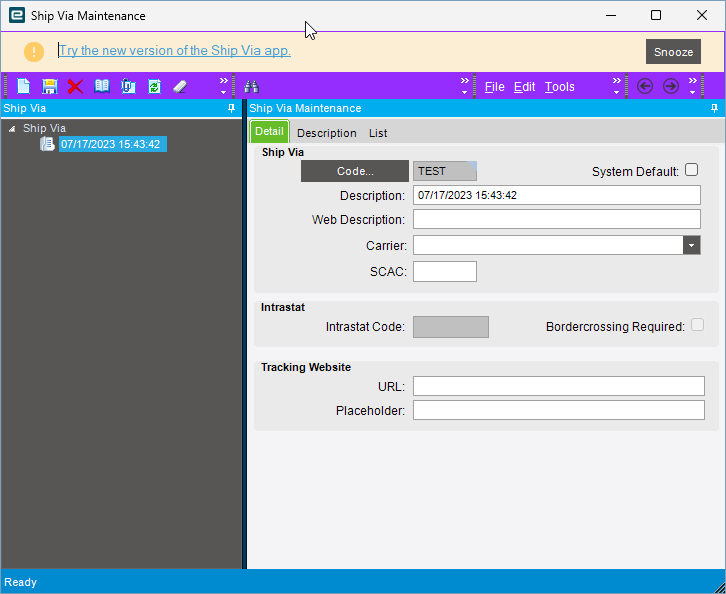Click into the Tracking Website URL field
This screenshot has width=726, height=594.
point(559,386)
